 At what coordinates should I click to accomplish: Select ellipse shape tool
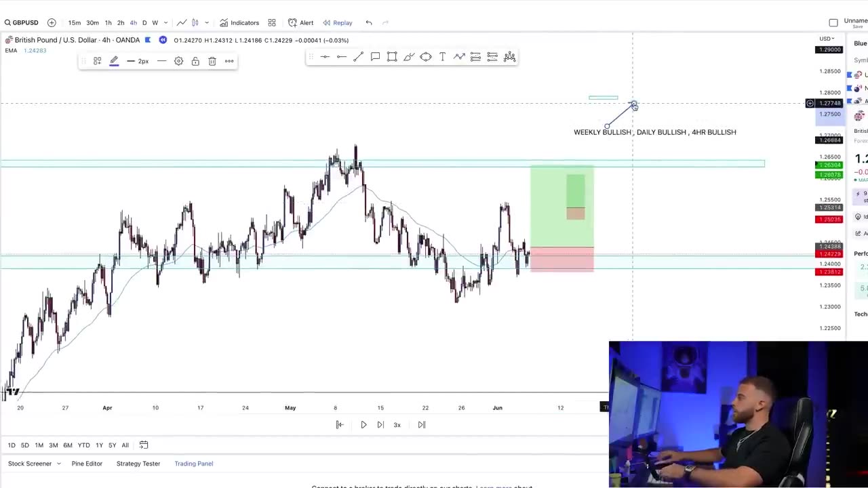tap(425, 57)
